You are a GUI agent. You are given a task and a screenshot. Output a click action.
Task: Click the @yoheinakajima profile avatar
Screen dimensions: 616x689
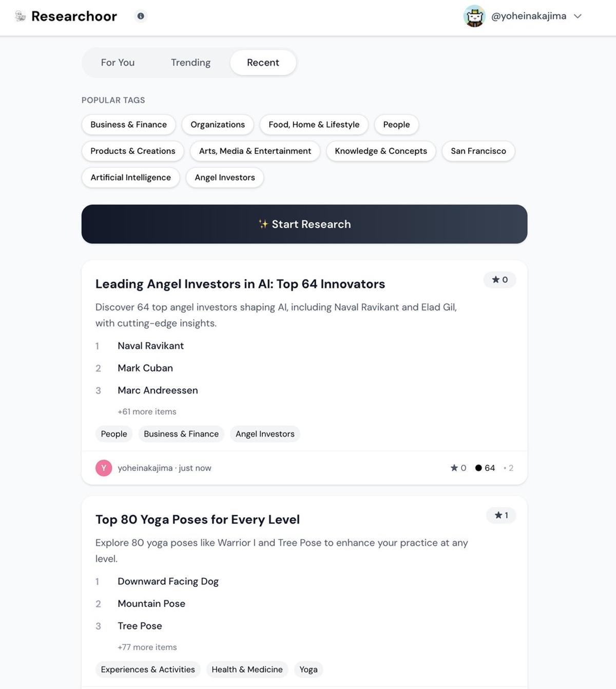pyautogui.click(x=474, y=16)
